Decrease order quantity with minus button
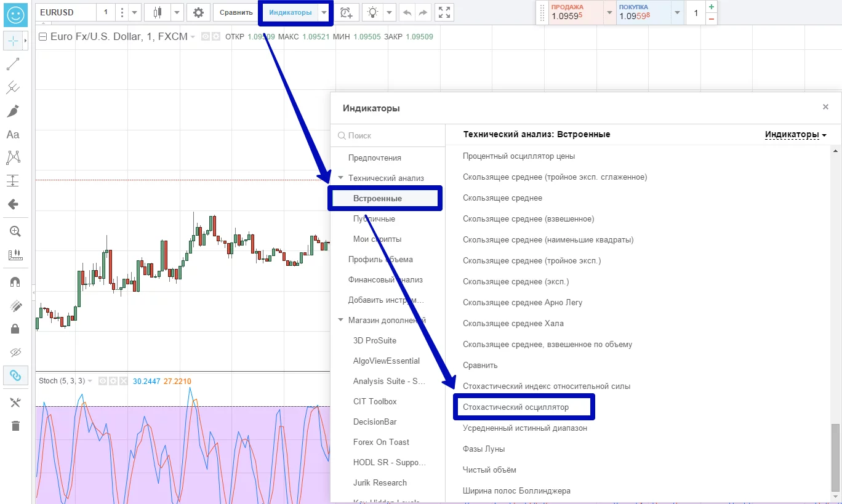Viewport: 842px width, 504px height. (712, 19)
